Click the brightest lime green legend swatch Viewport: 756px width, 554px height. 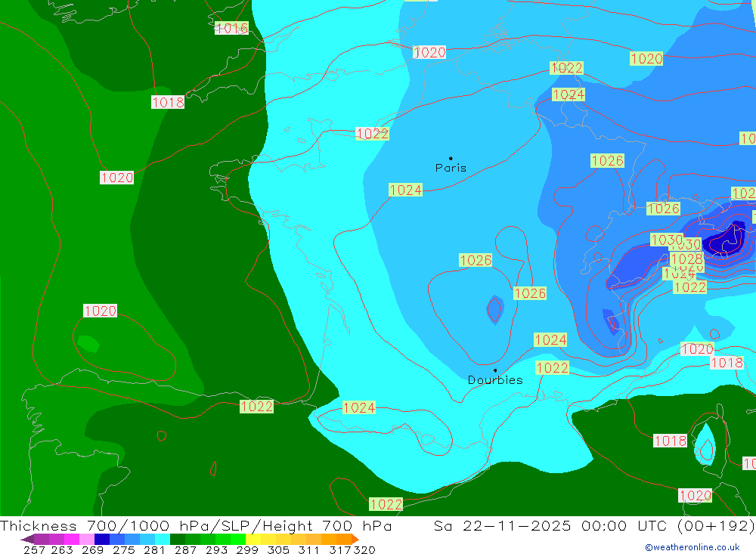coord(238,539)
